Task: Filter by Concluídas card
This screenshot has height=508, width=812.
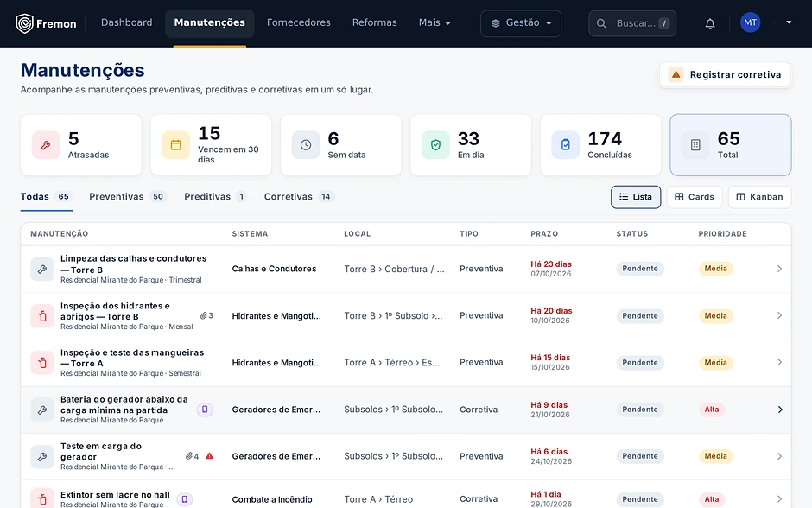Action: pos(600,145)
